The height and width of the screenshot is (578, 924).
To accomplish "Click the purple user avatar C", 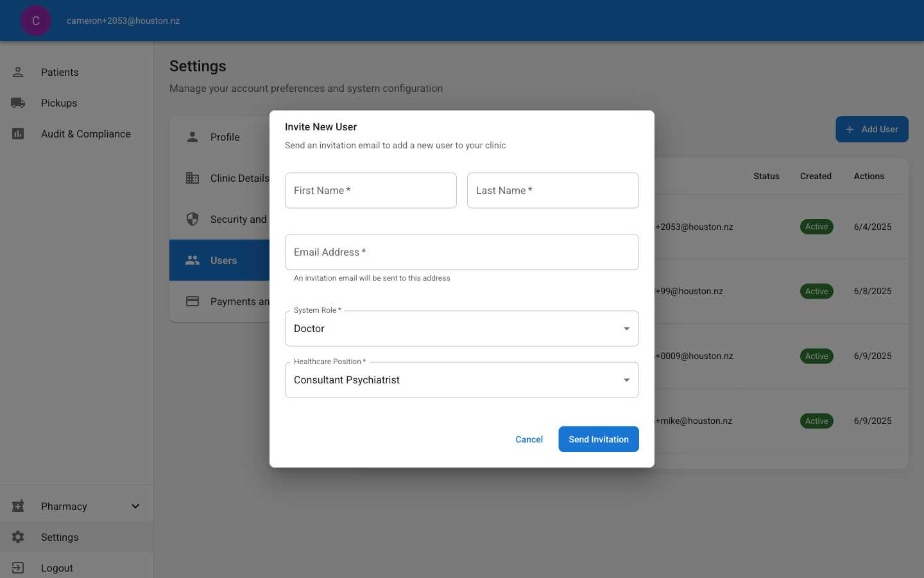I will coord(36,21).
